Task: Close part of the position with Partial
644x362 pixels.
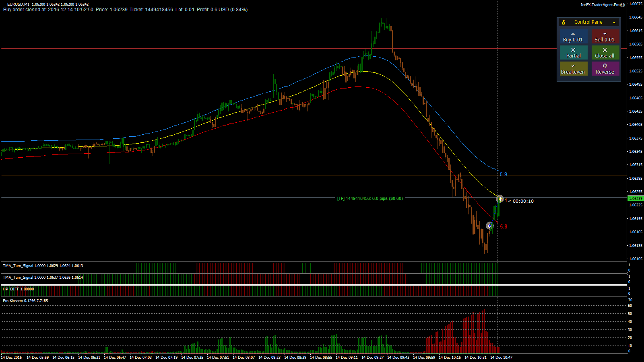Action: point(573,53)
